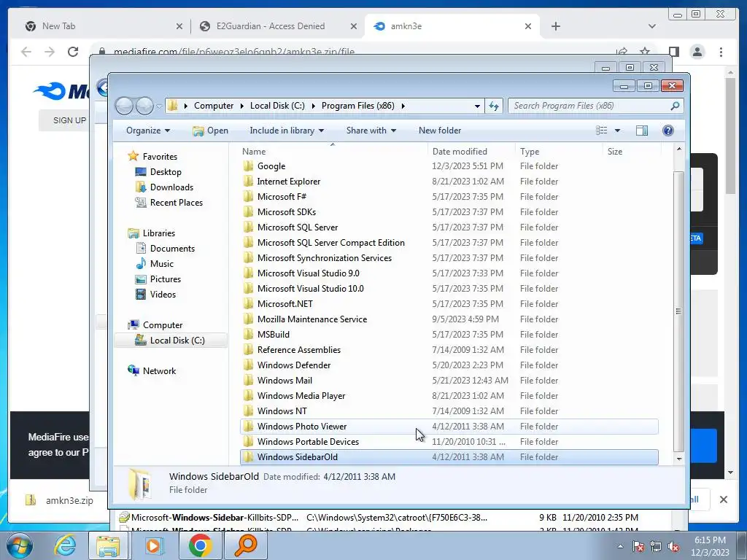The image size is (747, 560).
Task: Create a New folder from toolbar
Action: [x=440, y=131]
